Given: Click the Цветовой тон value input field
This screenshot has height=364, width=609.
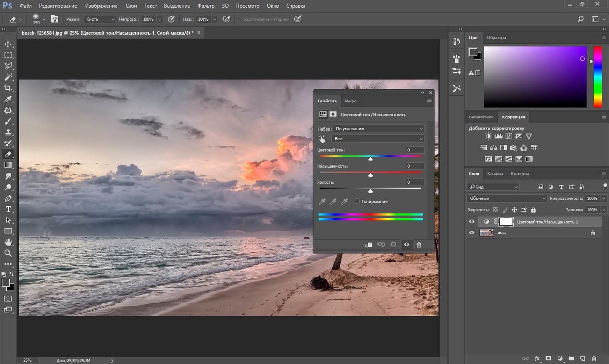Looking at the screenshot, I should [415, 150].
